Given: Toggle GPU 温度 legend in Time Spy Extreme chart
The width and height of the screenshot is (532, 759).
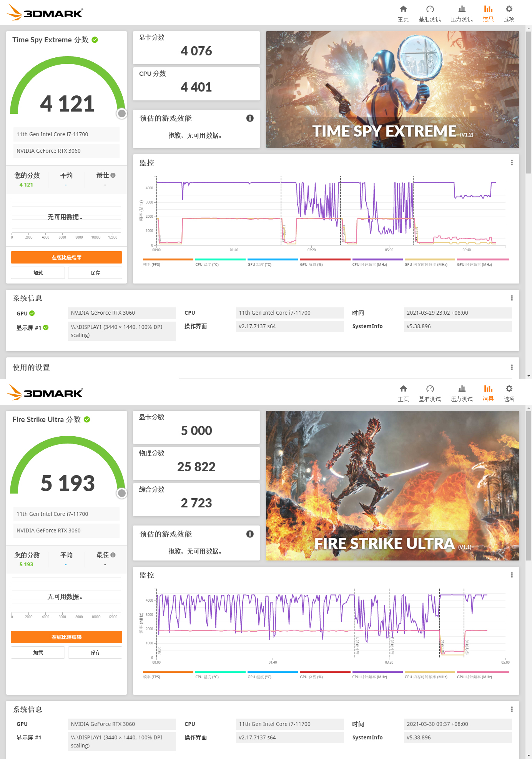Looking at the screenshot, I should [x=273, y=262].
